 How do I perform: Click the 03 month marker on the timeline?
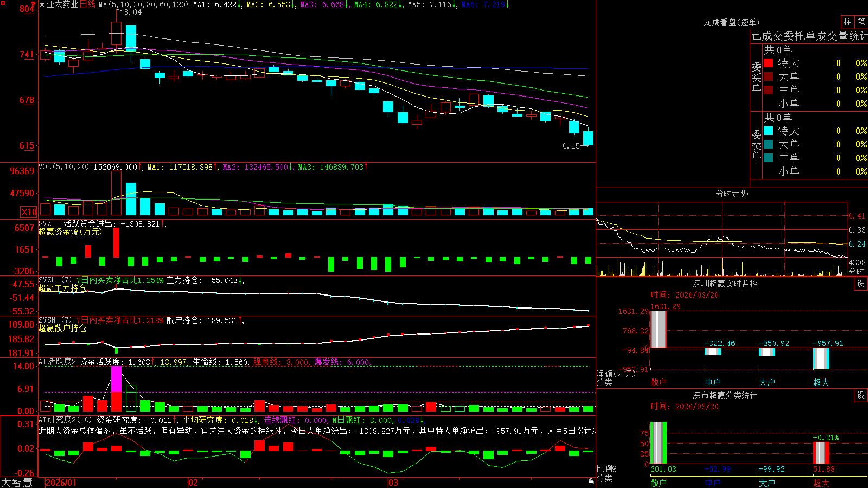pos(393,483)
